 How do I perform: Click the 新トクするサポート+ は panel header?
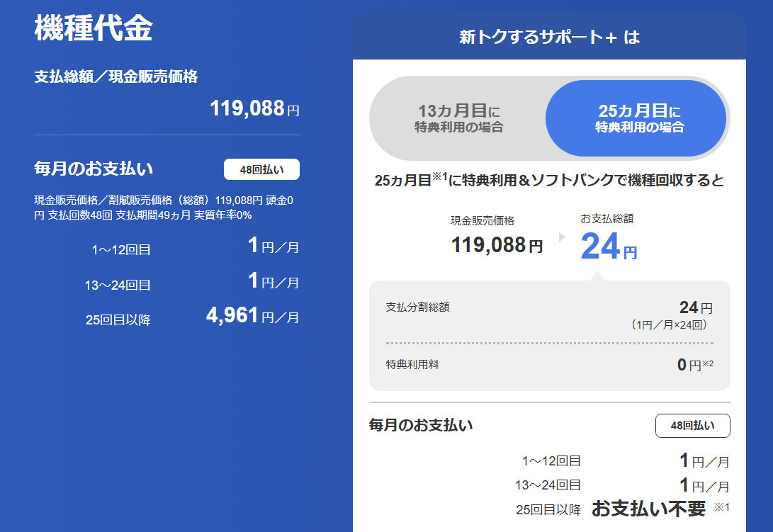point(549,38)
